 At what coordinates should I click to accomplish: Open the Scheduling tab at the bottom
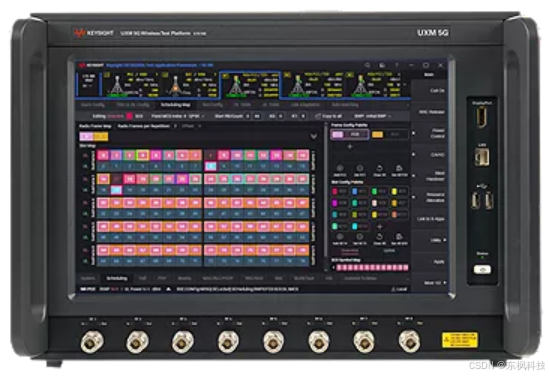(x=117, y=278)
